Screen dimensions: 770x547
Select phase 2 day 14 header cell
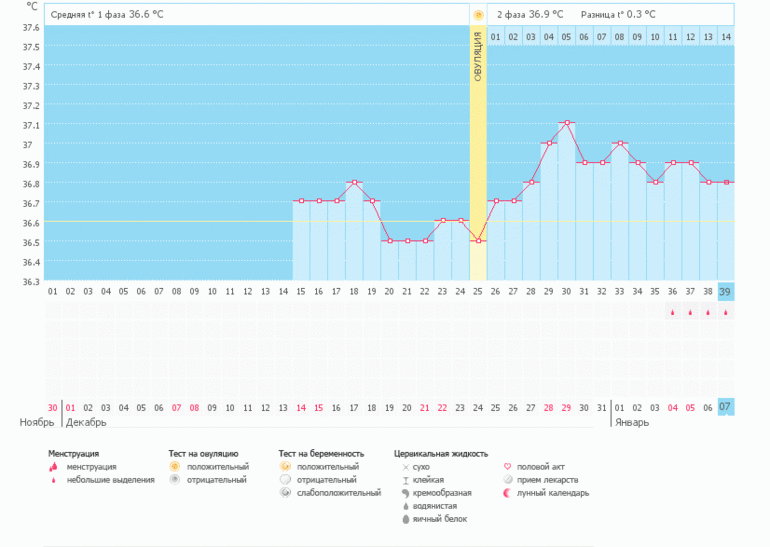point(725,37)
